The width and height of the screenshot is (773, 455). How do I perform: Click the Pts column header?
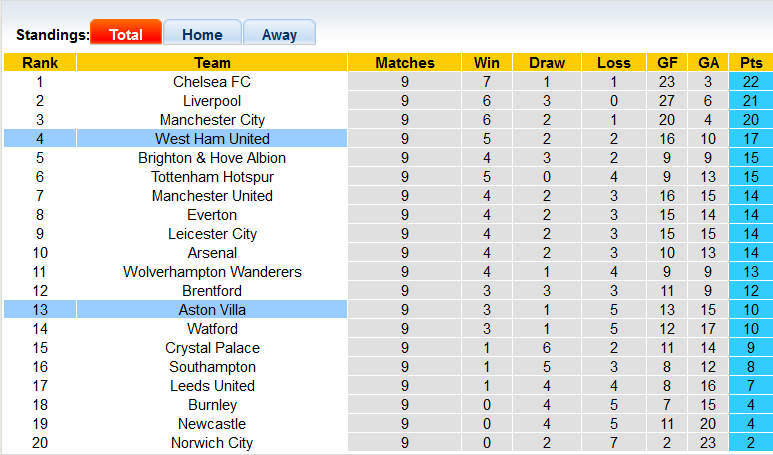click(x=749, y=63)
